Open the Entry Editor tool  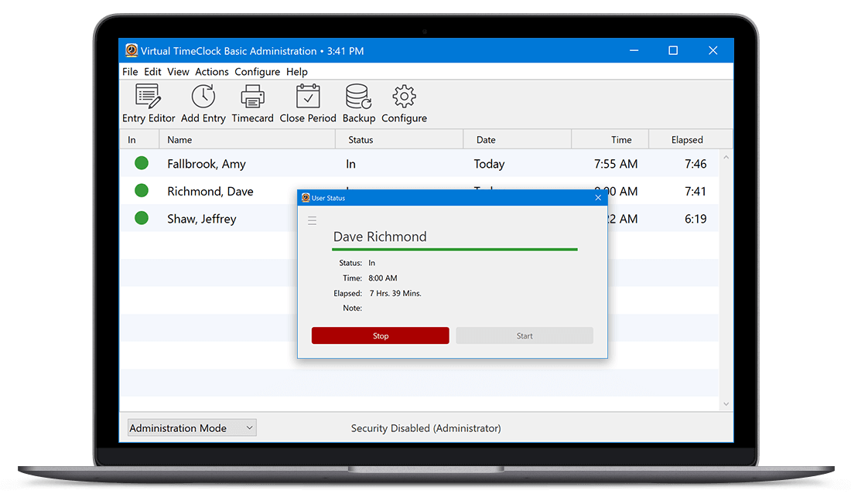click(149, 103)
